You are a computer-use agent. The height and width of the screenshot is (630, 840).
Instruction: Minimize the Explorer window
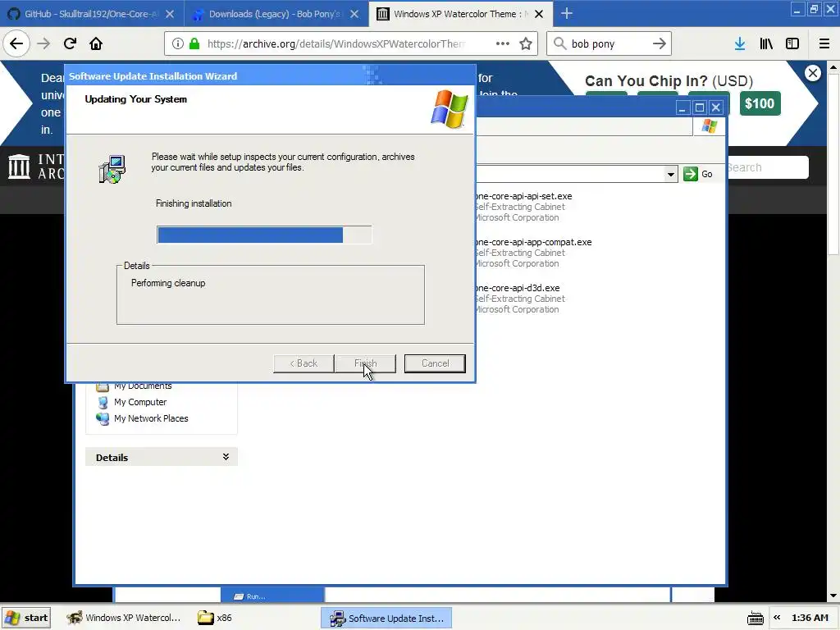682,107
